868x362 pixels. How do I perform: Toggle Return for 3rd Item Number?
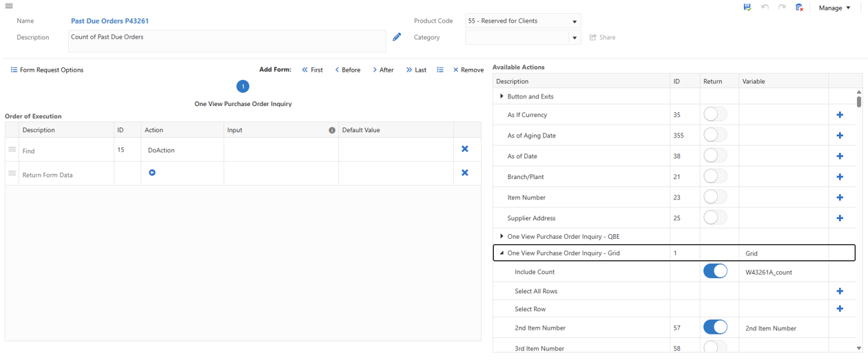(x=715, y=347)
